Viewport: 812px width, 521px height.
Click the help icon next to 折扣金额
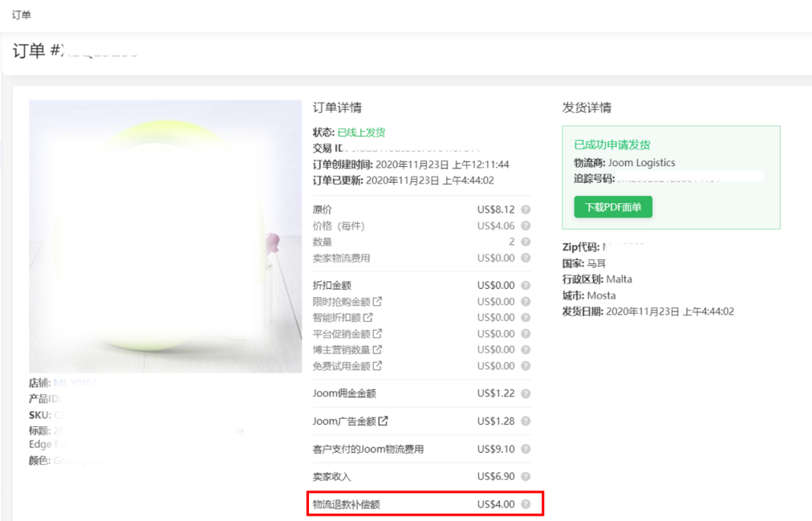526,285
